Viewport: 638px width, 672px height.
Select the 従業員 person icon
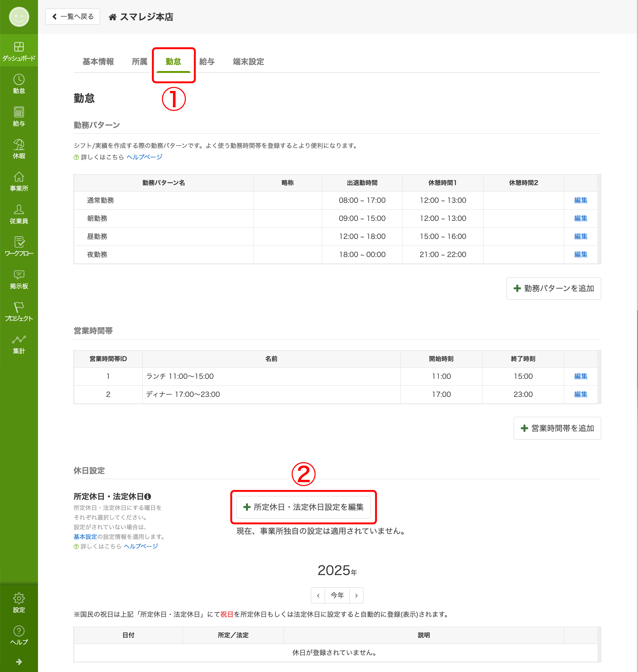click(19, 209)
